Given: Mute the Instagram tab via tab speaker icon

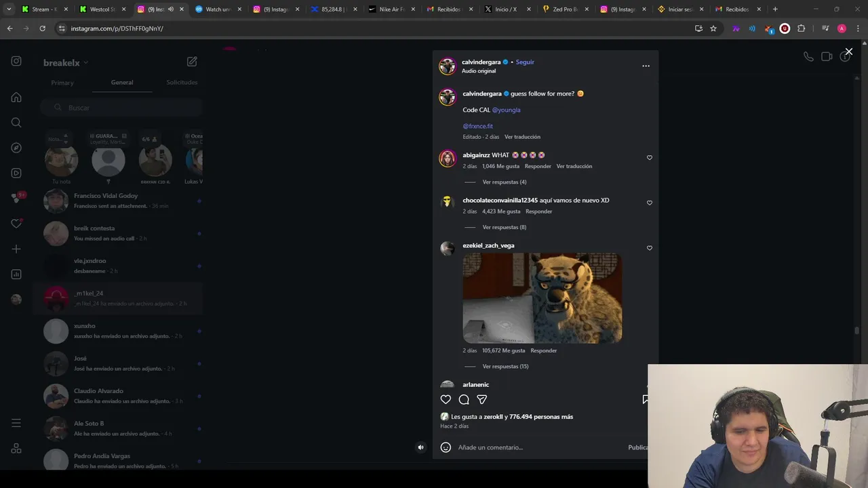Looking at the screenshot, I should pos(170,9).
